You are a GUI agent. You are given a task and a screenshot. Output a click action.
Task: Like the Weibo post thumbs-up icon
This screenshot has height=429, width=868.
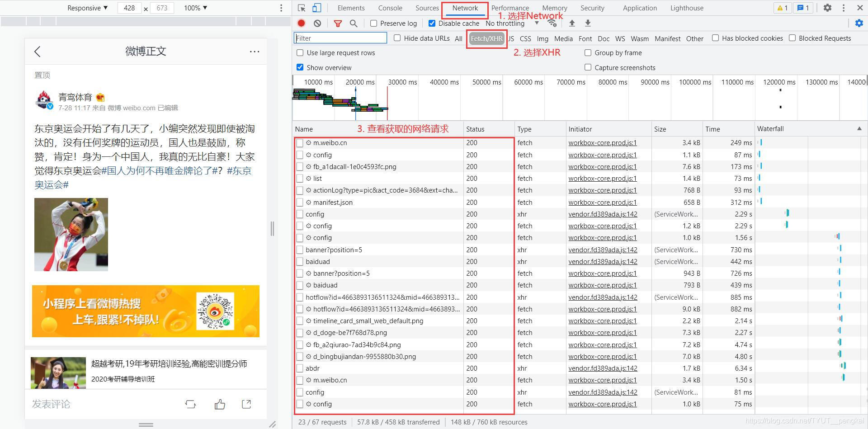click(x=220, y=404)
